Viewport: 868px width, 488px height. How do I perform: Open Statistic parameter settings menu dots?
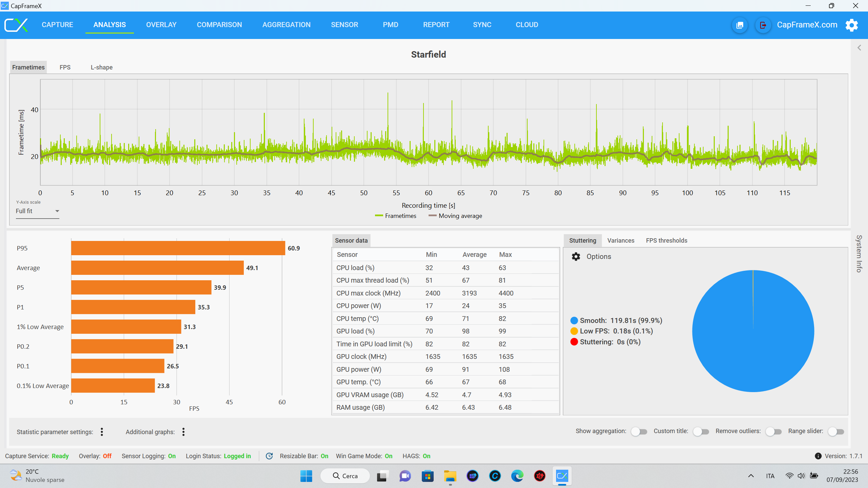pyautogui.click(x=102, y=432)
